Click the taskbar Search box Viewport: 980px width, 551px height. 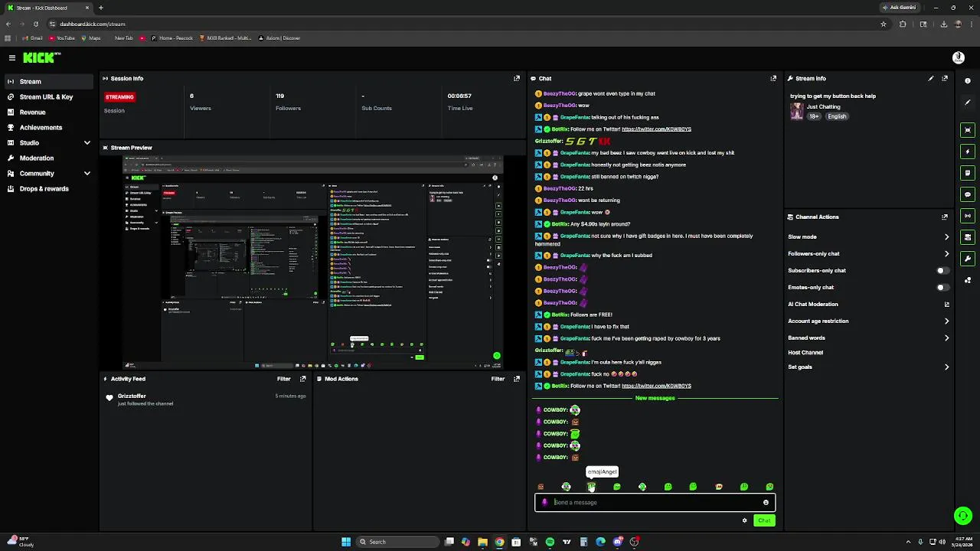398,542
